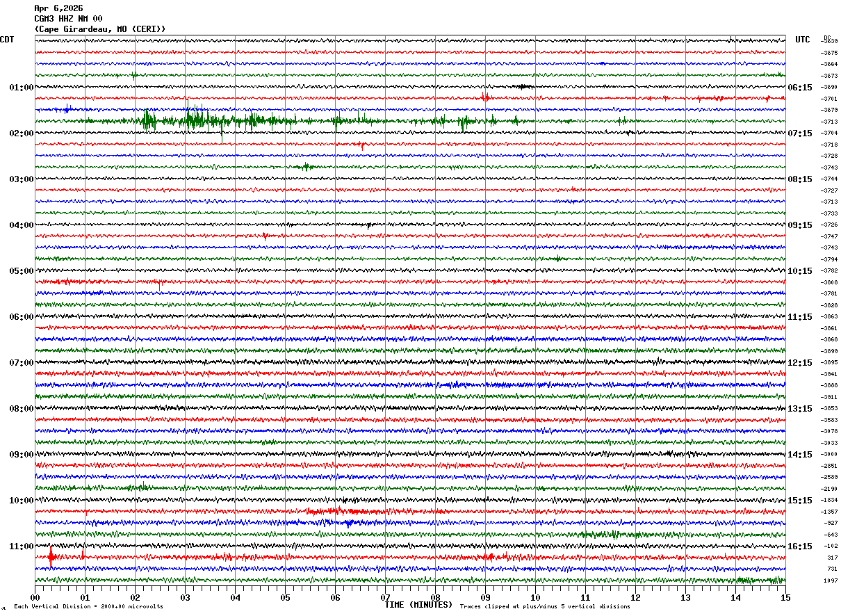Click the DC offset value "-2190"
The height and width of the screenshot is (616, 841).
coord(829,489)
